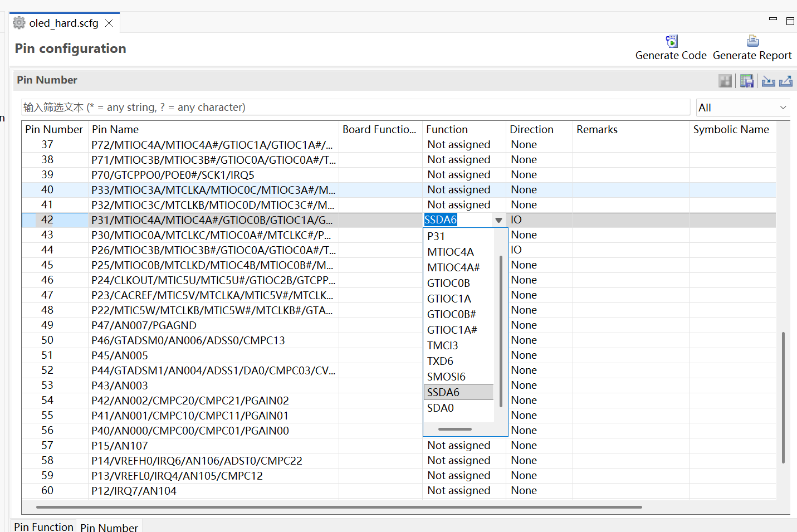This screenshot has height=532, width=797.
Task: Select pin 39 P70/GTCPPO0/POE0#/SCK1/IRQ5
Action: [399, 175]
